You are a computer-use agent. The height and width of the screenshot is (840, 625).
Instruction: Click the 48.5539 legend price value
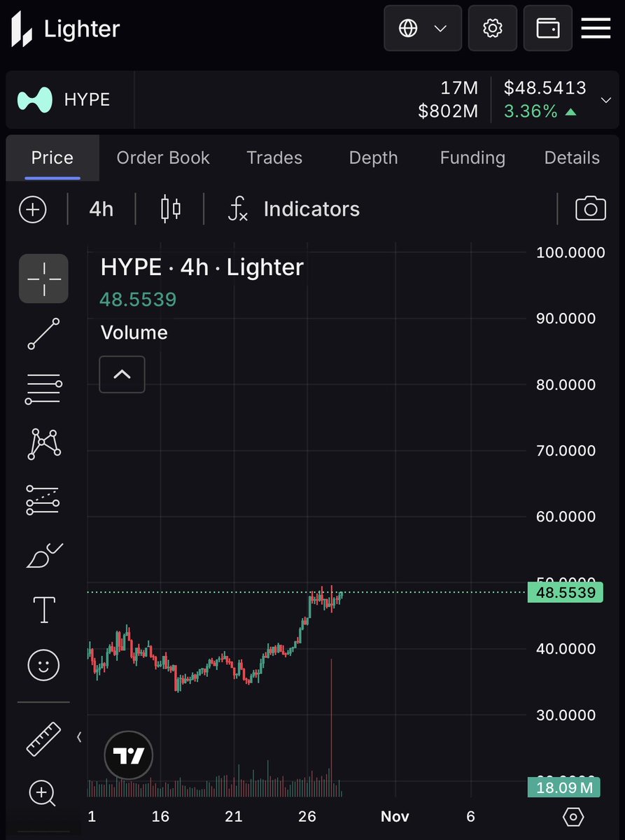pos(138,300)
